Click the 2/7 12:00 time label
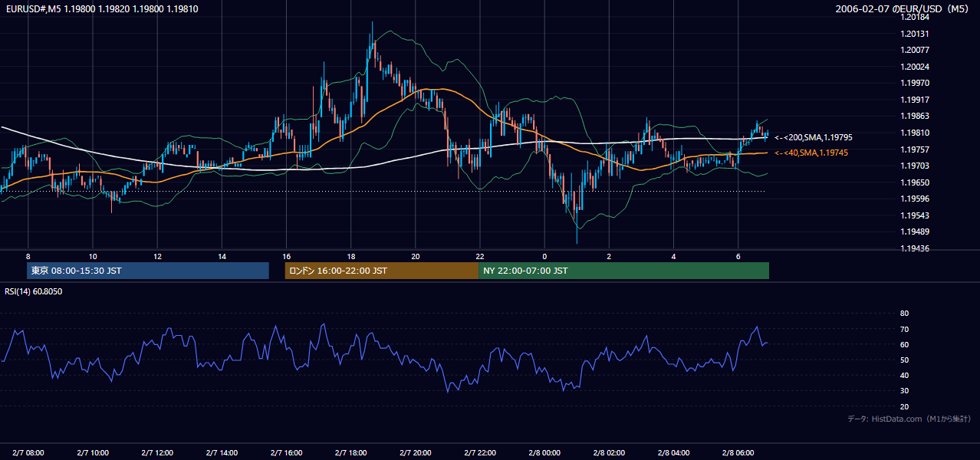 157,452
